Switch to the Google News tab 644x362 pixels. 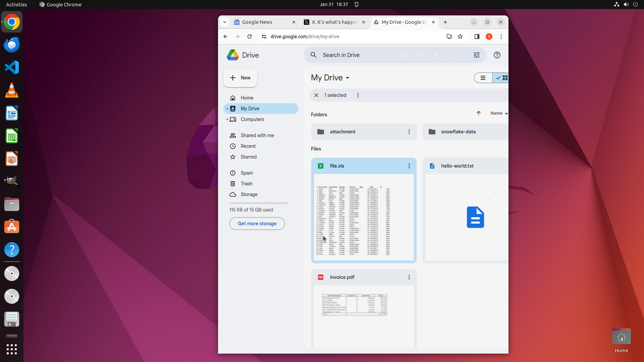click(x=257, y=22)
